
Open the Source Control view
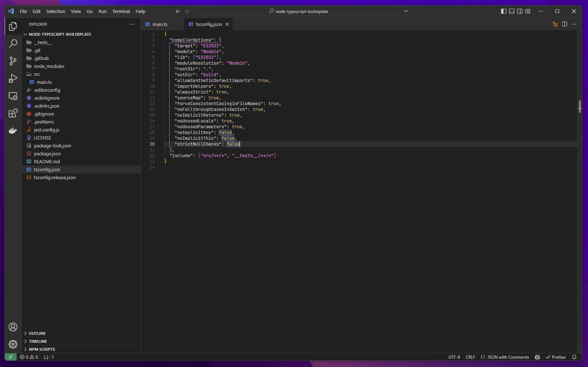[x=13, y=61]
